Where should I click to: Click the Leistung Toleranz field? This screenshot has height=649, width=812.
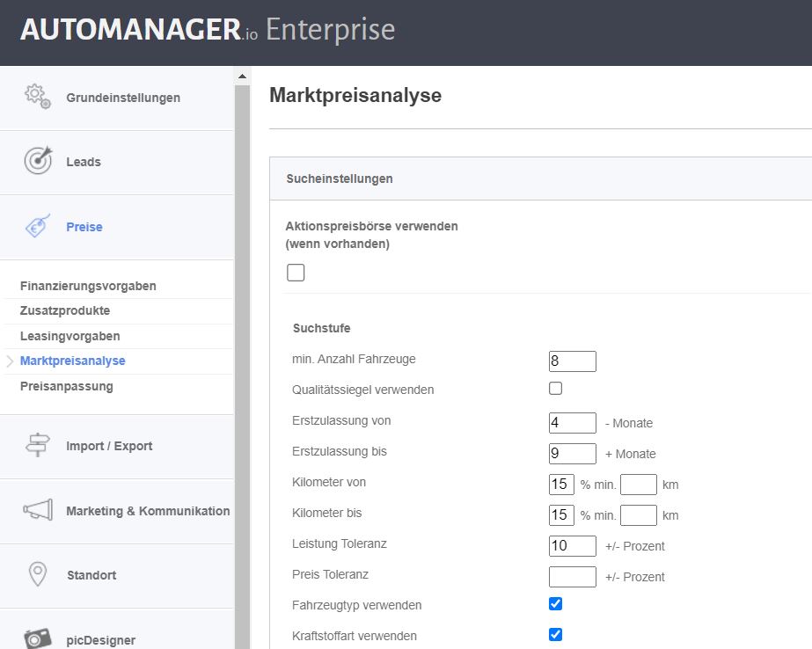[572, 545]
